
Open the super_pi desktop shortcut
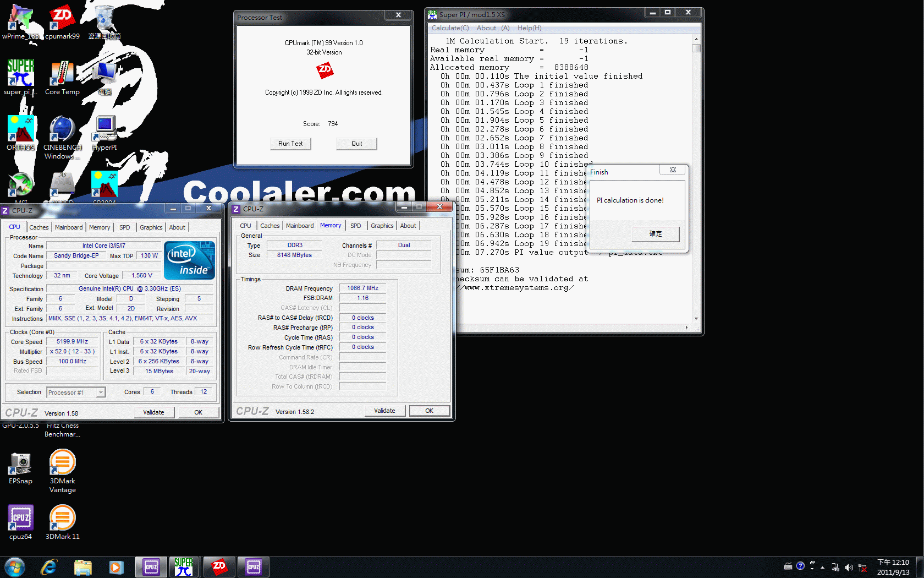tap(20, 78)
